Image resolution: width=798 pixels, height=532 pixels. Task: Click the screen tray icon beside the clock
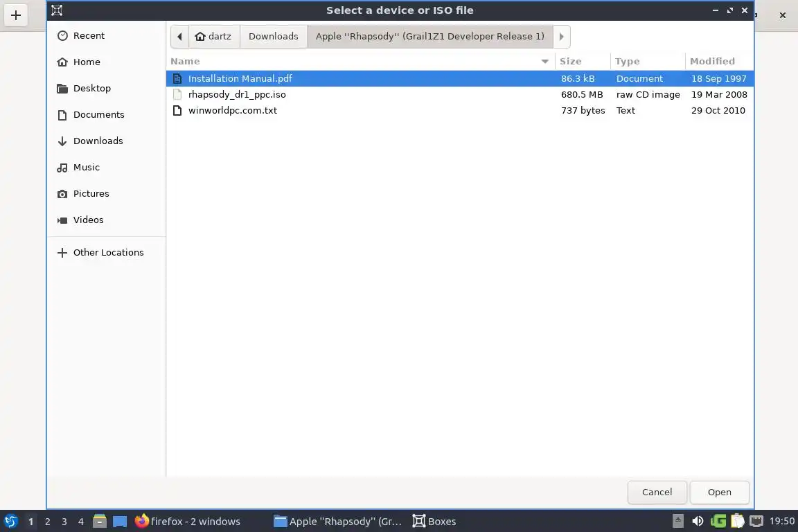tap(756, 522)
